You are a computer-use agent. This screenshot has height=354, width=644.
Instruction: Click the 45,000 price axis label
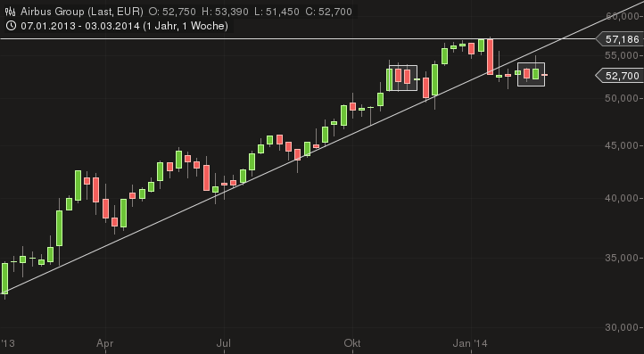pos(623,145)
